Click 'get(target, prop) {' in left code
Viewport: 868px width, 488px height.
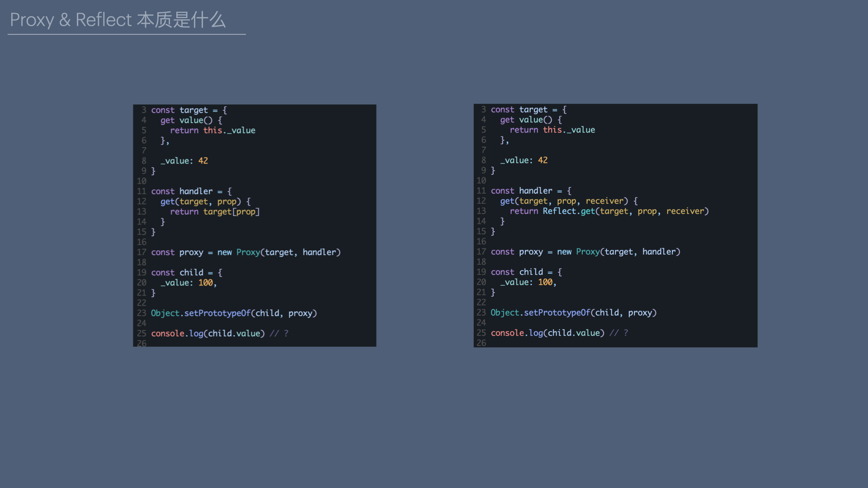pyautogui.click(x=205, y=202)
